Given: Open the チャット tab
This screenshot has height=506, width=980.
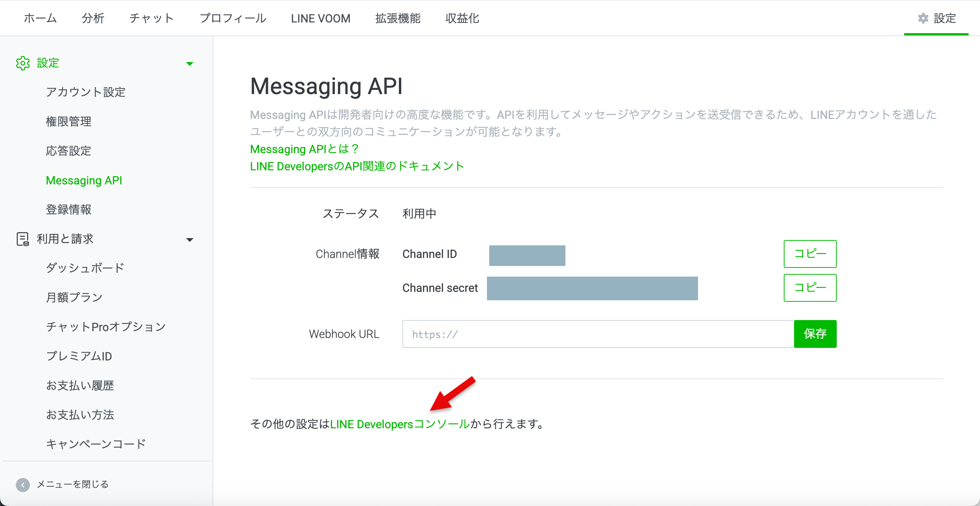Looking at the screenshot, I should click(151, 18).
